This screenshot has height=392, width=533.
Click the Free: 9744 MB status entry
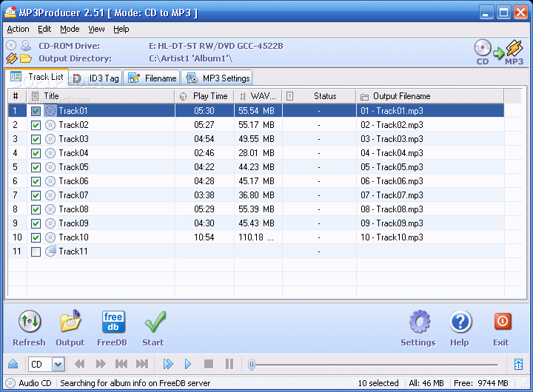[481, 383]
